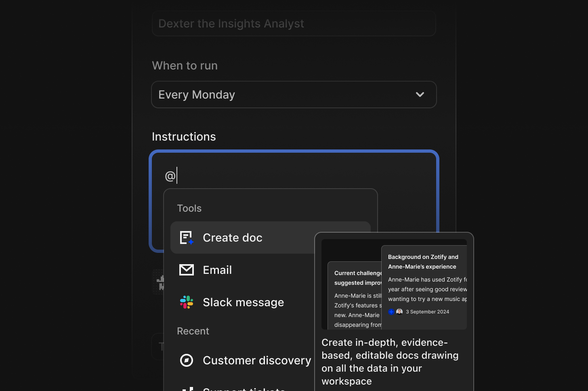
Task: Click the chevron on the When to run selector
Action: [420, 95]
